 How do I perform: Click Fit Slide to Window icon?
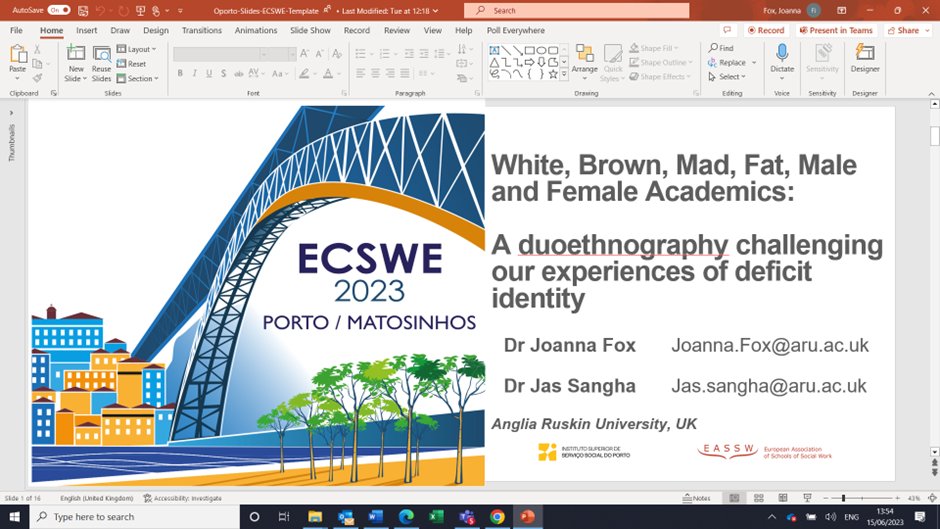[932, 498]
